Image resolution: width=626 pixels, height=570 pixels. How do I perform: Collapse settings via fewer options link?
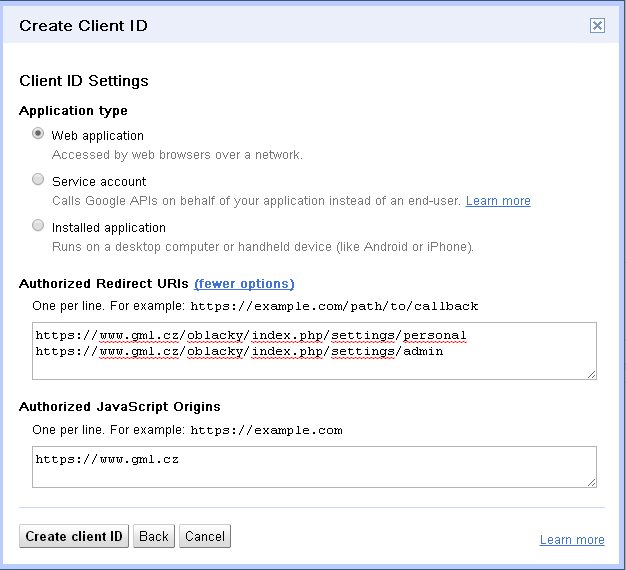[244, 284]
